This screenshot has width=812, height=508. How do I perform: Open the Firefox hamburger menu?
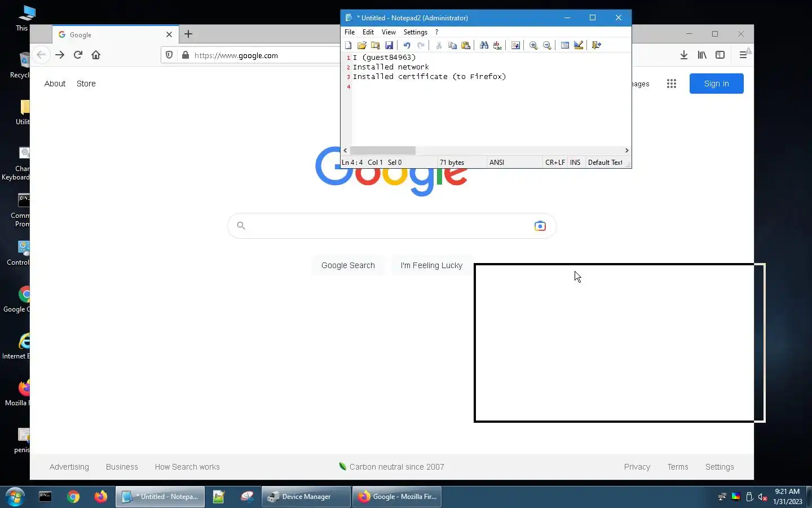[x=743, y=55]
